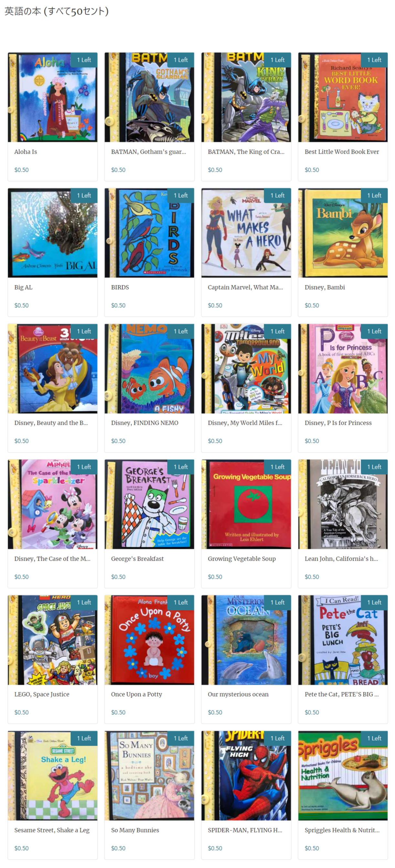Click the $0.50 price under So Many Bunnies

coord(118,848)
